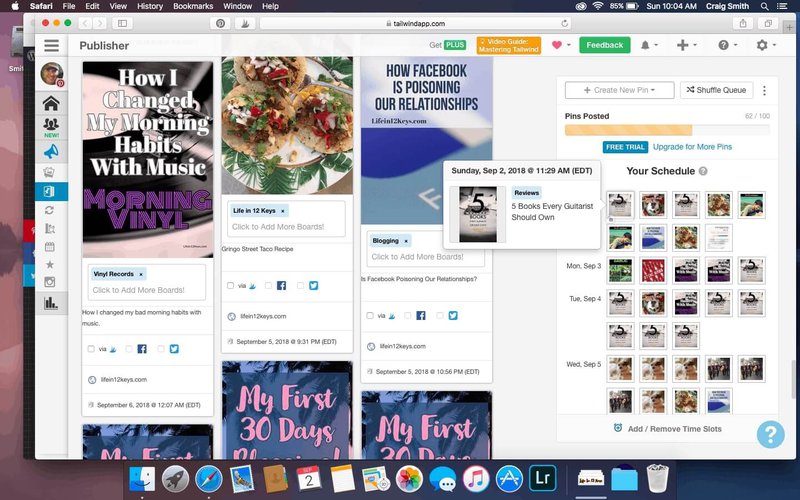Tick Twitter share checkbox under taco pin
The width and height of the screenshot is (800, 500).
pyautogui.click(x=301, y=286)
